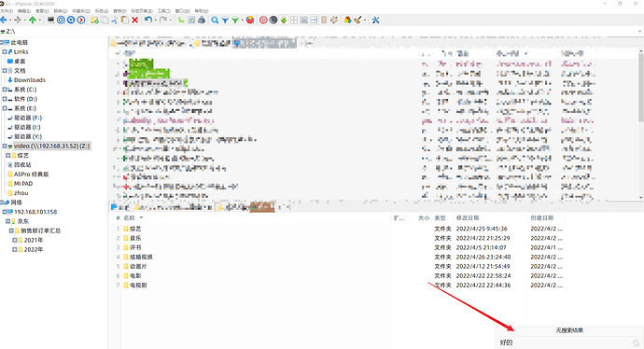Click the green funnel visual filter icon
The height and width of the screenshot is (349, 644).
pos(235,21)
